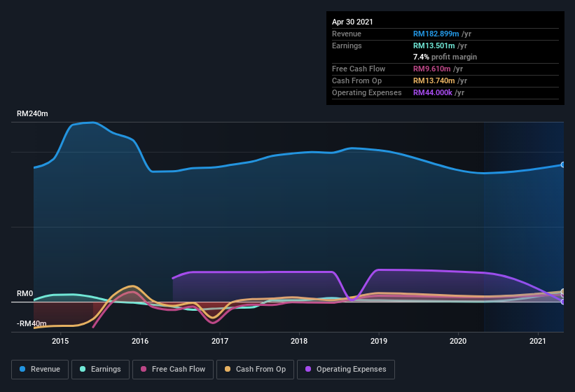Click the RM9.610m free cash flow value
575x392 pixels.
click(431, 69)
